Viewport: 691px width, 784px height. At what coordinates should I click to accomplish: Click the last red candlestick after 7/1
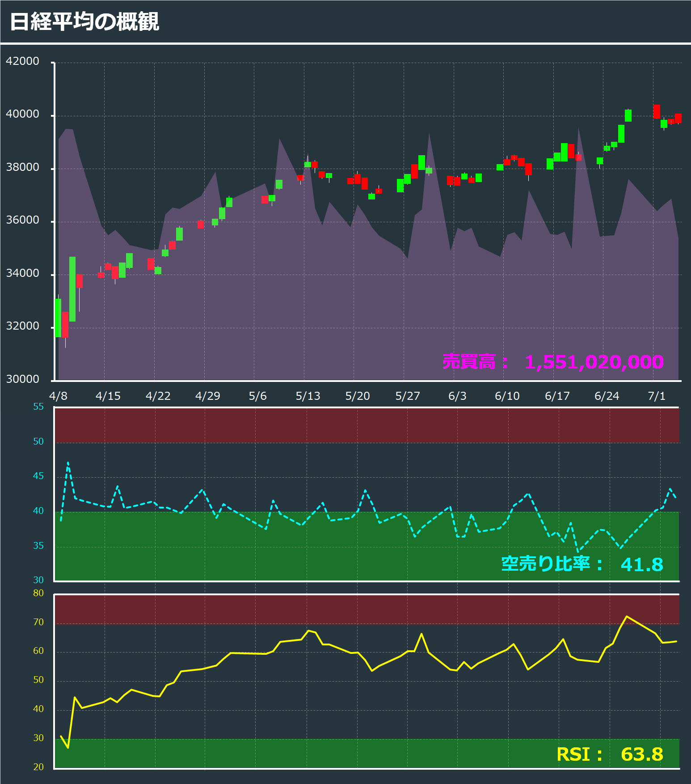678,118
